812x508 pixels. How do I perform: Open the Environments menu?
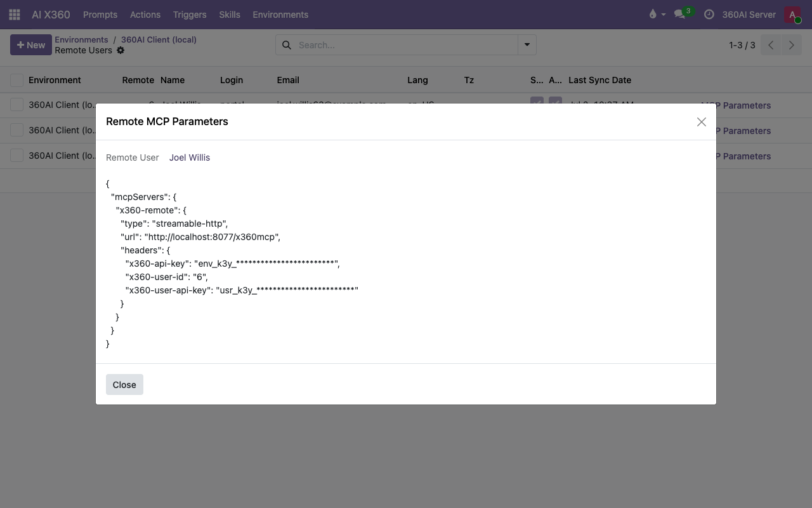[x=280, y=14]
